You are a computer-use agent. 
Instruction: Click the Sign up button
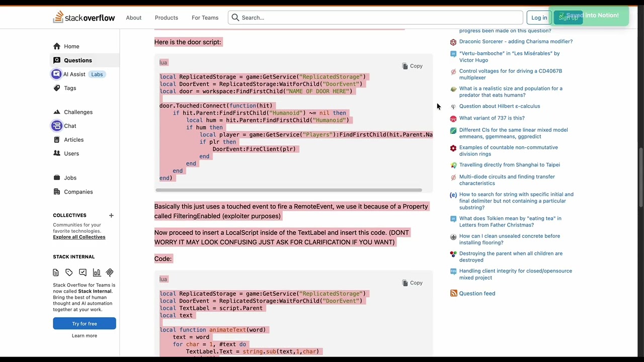[x=568, y=18]
